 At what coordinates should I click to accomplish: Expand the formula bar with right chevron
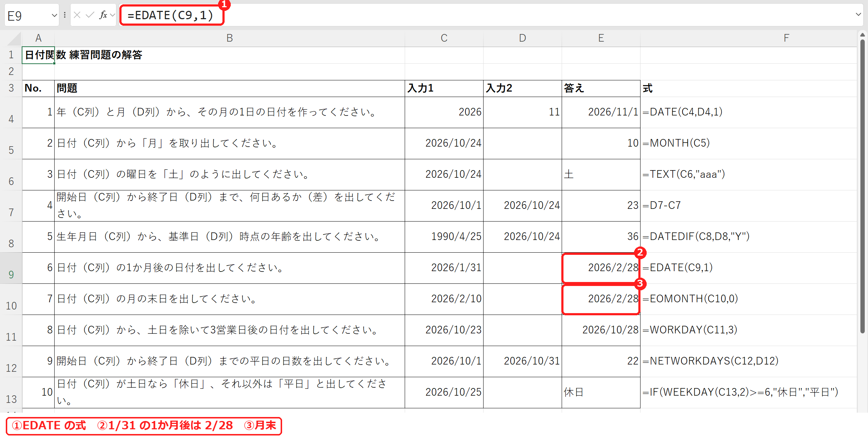click(858, 14)
